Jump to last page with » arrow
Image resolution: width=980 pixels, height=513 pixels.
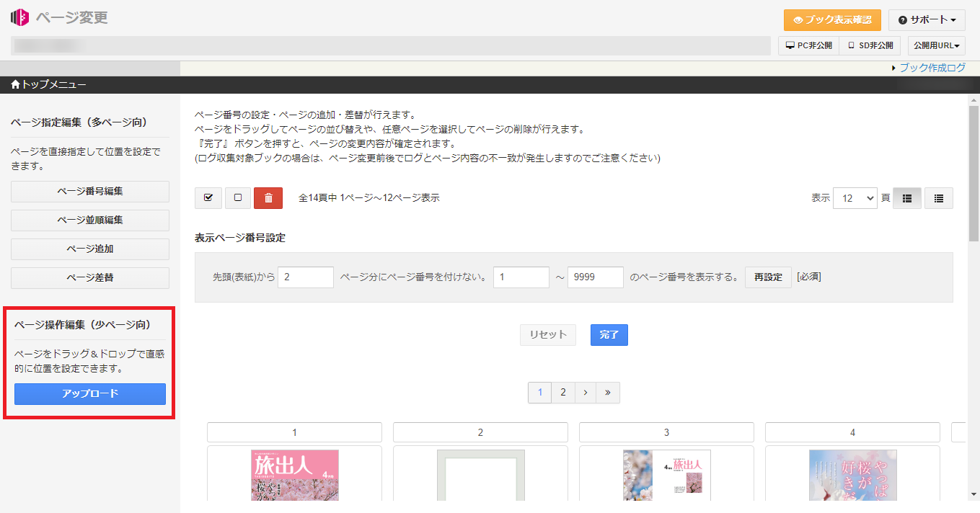click(x=607, y=392)
